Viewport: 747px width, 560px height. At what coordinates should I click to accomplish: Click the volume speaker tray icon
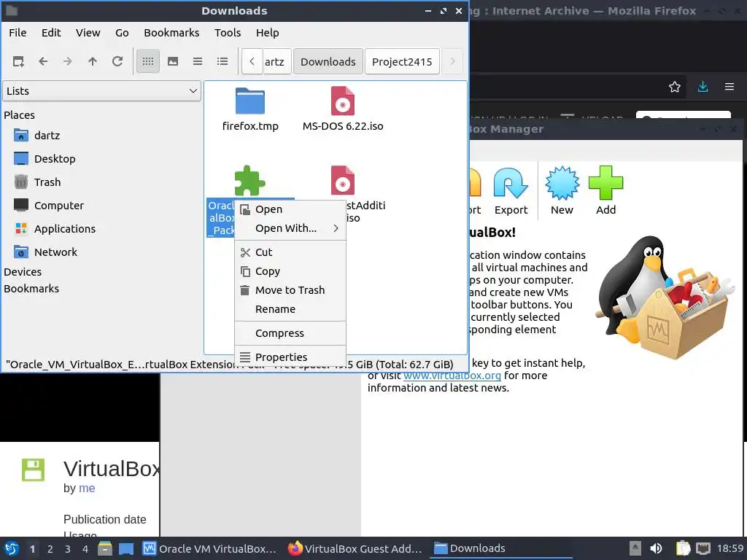coord(656,548)
